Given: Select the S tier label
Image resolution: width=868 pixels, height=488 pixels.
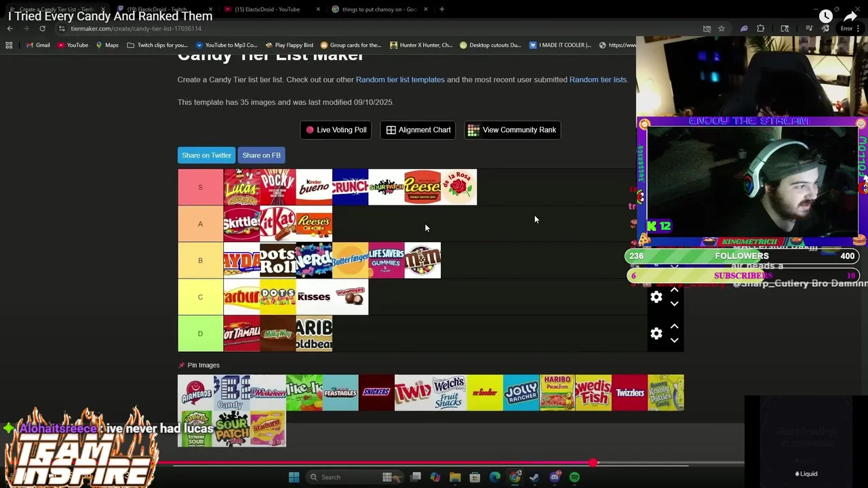Looking at the screenshot, I should pos(200,187).
